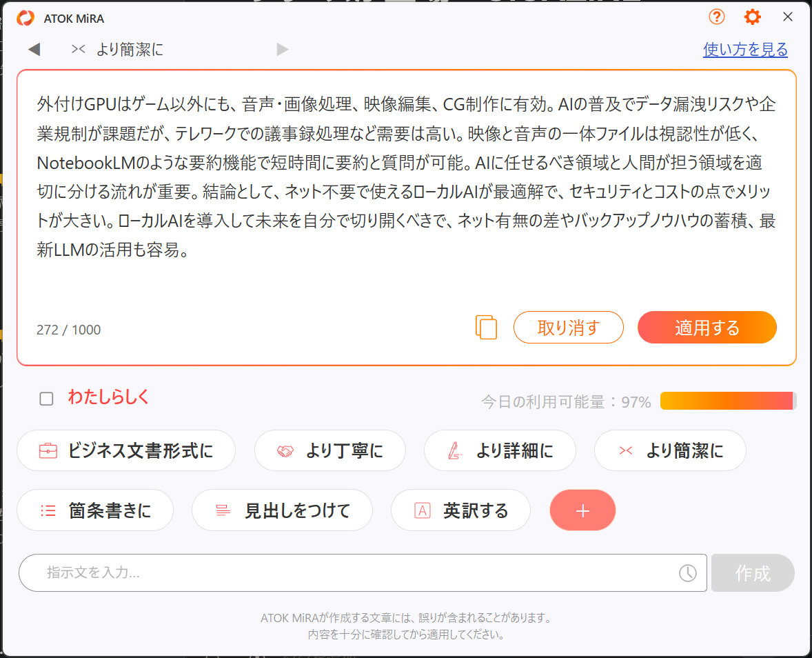Translate with the 英訳する button
The height and width of the screenshot is (658, 812).
click(x=460, y=510)
